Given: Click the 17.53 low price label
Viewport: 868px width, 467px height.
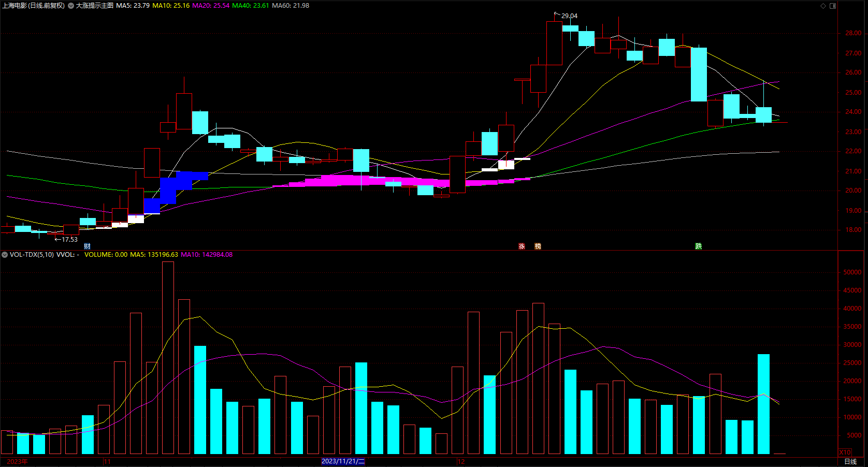Looking at the screenshot, I should pos(69,240).
